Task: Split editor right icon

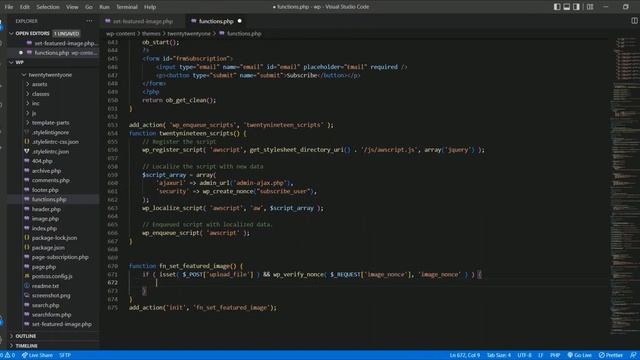Action: [x=634, y=21]
